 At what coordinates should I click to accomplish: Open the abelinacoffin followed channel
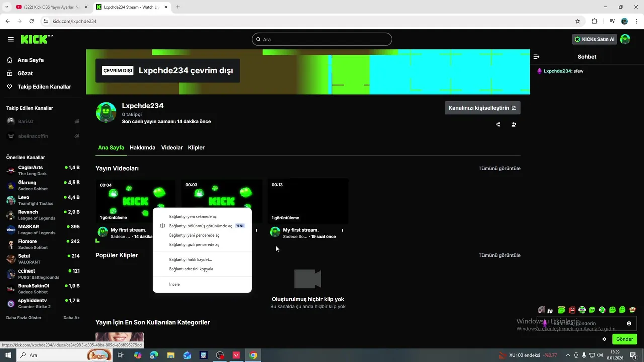(x=43, y=136)
